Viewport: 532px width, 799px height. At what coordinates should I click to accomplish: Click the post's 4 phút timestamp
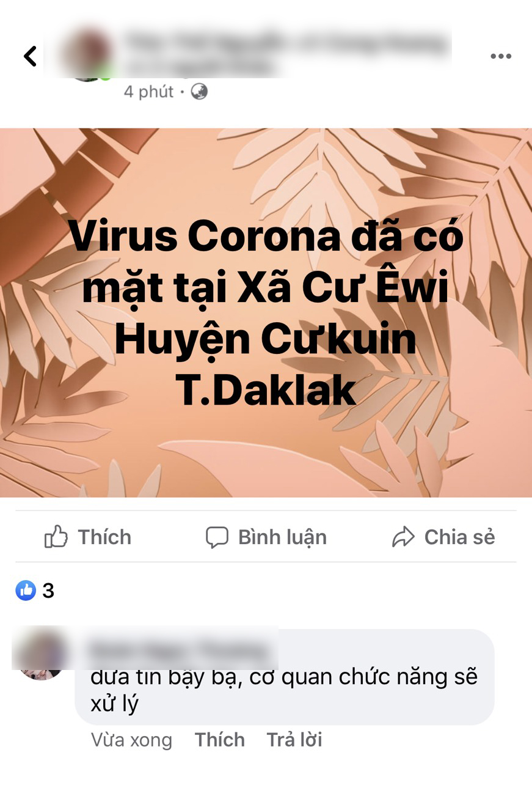click(x=149, y=92)
